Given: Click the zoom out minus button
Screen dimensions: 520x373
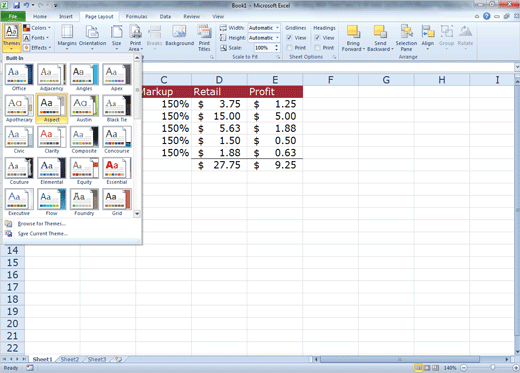Looking at the screenshot, I should pyautogui.click(x=464, y=368).
